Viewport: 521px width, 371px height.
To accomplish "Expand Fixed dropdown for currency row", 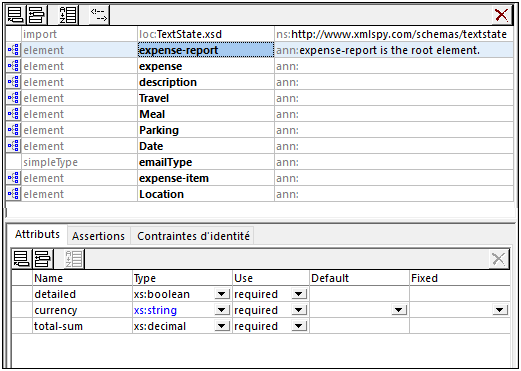I will point(499,310).
